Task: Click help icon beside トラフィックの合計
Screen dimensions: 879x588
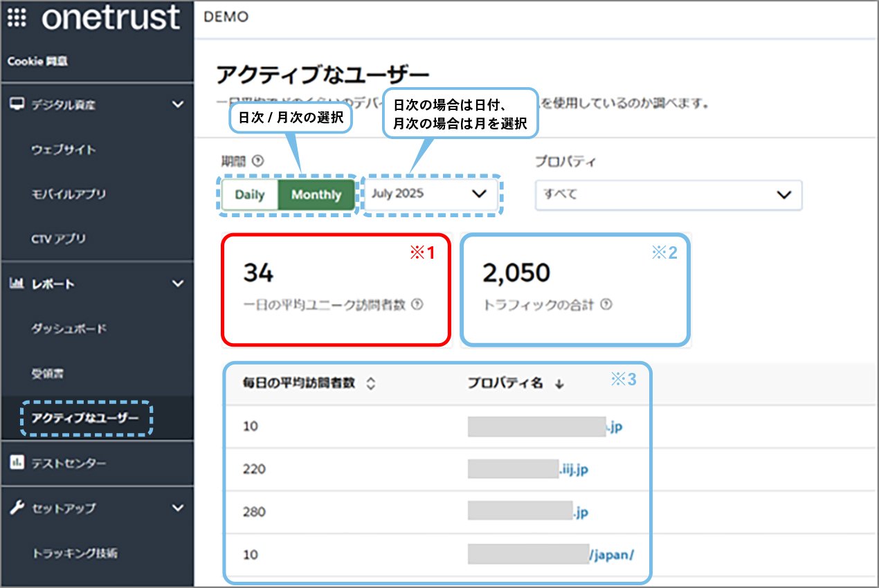Action: 606,304
